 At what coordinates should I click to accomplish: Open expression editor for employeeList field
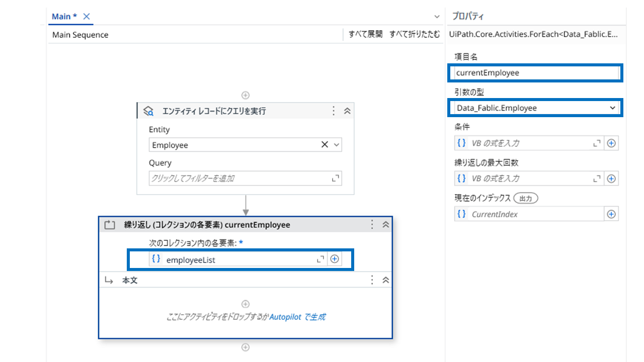coord(320,259)
